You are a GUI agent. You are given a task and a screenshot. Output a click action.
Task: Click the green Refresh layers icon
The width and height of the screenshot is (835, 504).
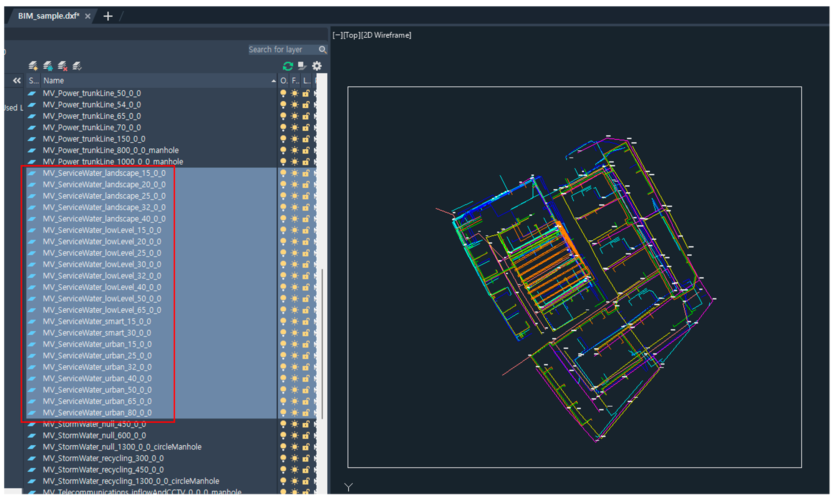(x=288, y=66)
